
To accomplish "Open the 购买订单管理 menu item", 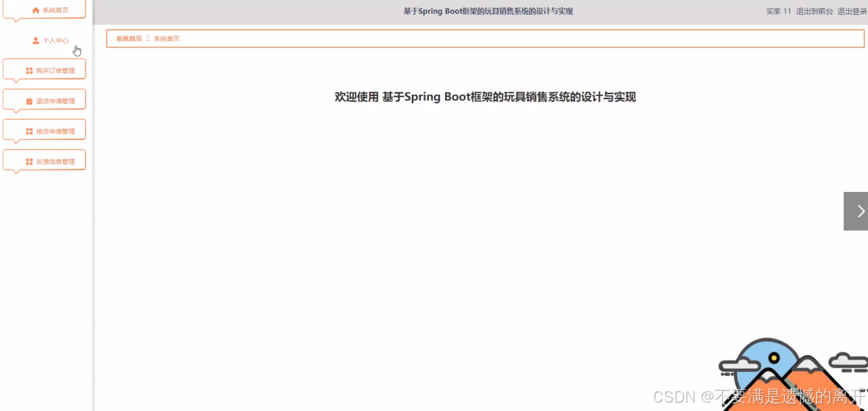I will coord(45,71).
